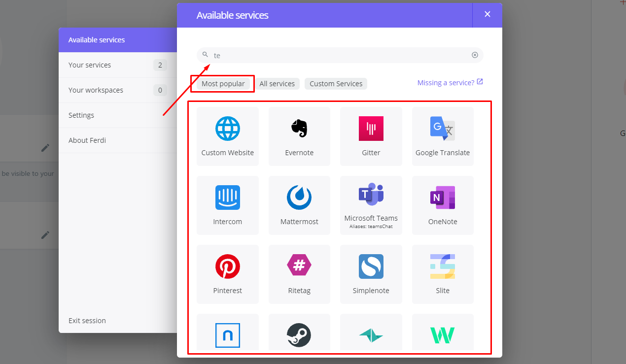Image resolution: width=626 pixels, height=364 pixels.
Task: Close the Available services dialog
Action: coord(487,14)
